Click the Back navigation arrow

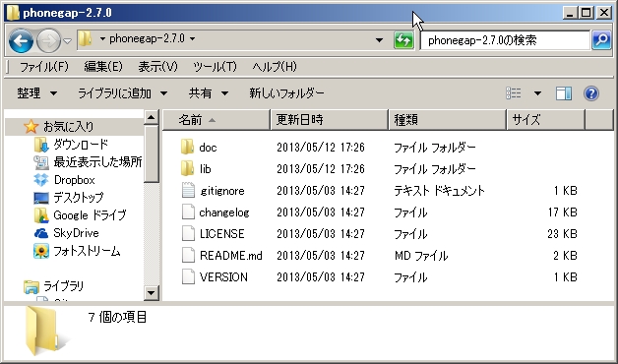[x=21, y=40]
